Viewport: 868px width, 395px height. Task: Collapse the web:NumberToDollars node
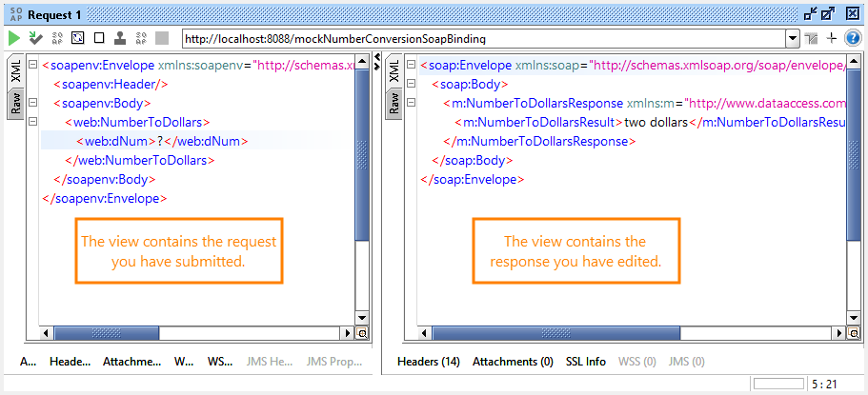pos(32,122)
